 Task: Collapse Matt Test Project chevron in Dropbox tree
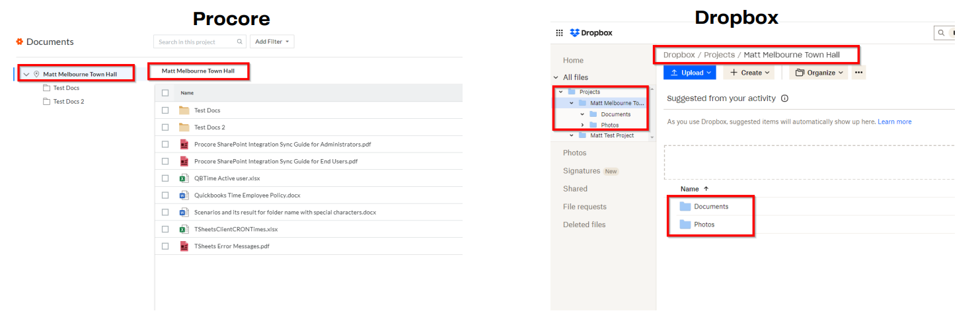572,135
